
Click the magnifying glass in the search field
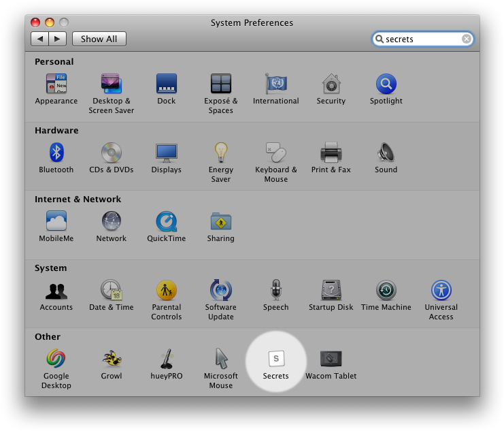coord(380,39)
